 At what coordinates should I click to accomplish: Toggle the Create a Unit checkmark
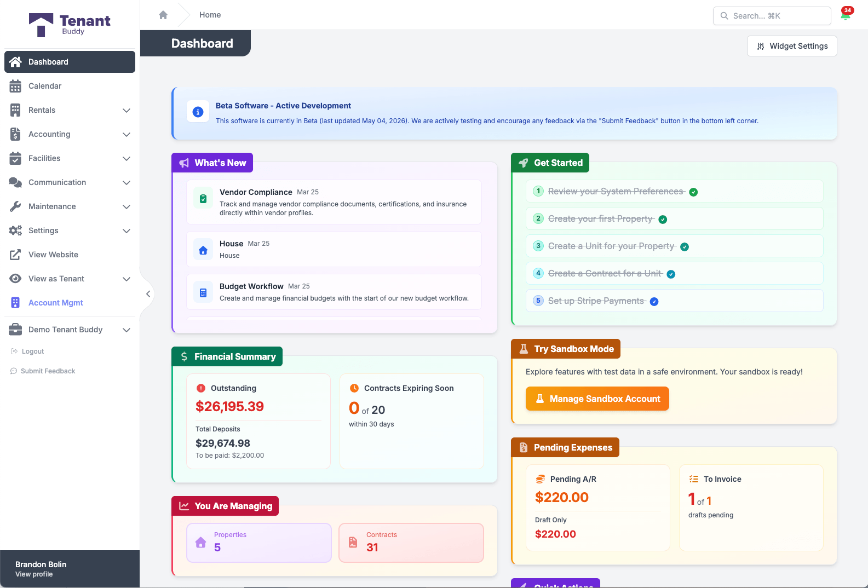(x=685, y=247)
